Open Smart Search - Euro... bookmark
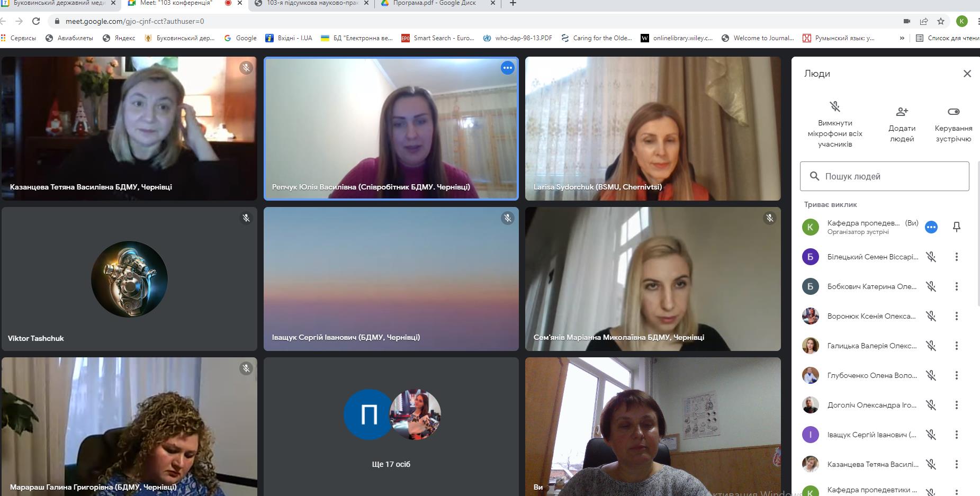This screenshot has height=496, width=980. (x=438, y=38)
